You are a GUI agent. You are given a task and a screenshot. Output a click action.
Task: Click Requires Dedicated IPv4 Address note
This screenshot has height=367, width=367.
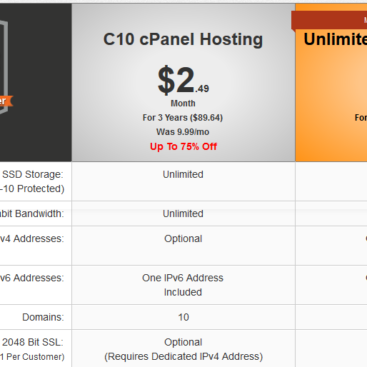coord(184,357)
